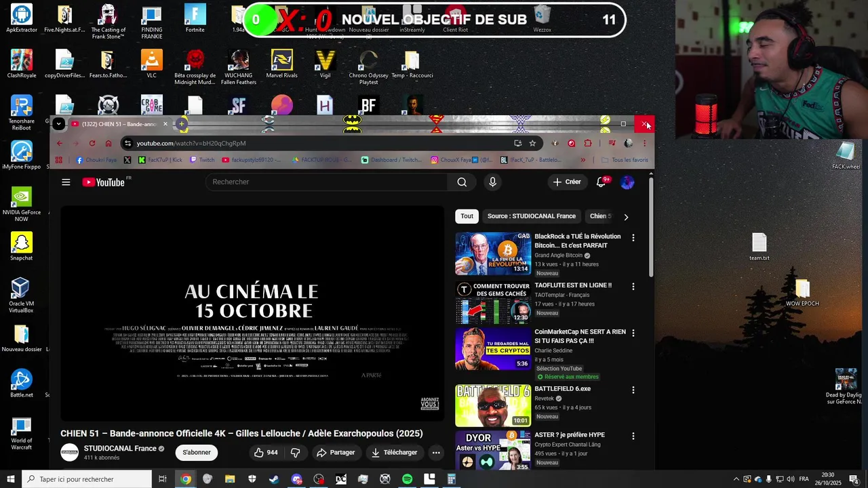Open a new Chrome tab
The image size is (868, 488).
click(182, 123)
